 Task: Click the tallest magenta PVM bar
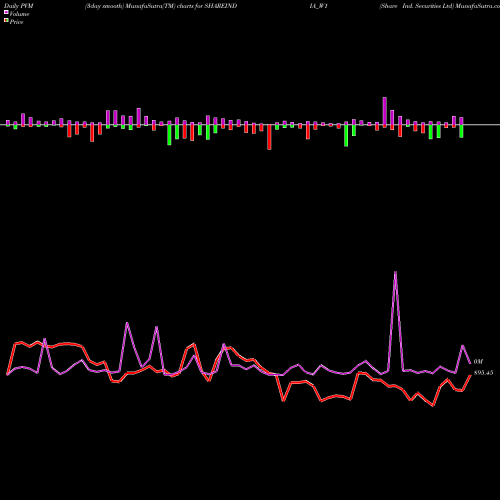click(x=385, y=111)
